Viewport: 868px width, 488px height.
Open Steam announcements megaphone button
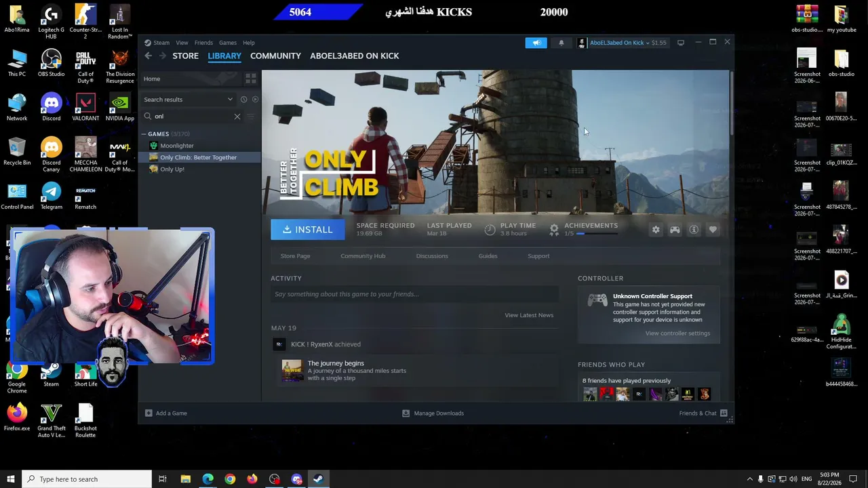pos(536,43)
